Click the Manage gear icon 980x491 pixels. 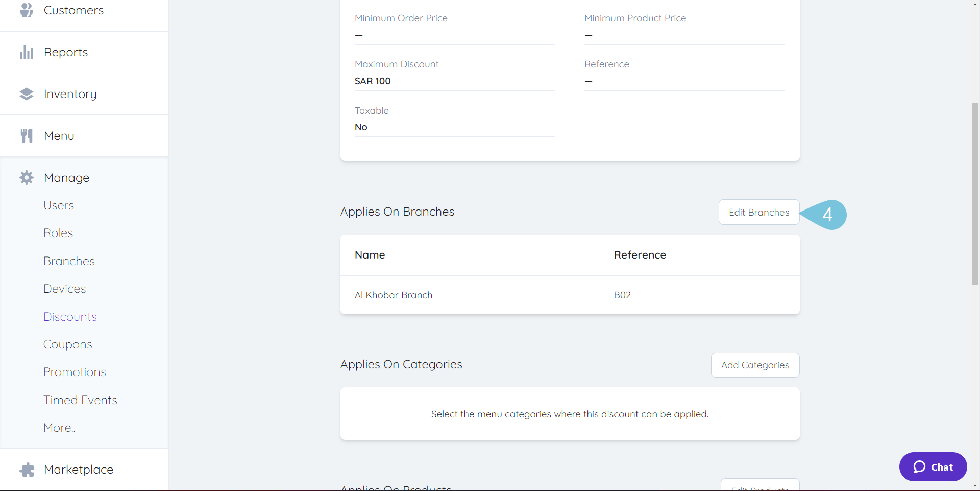coord(27,178)
